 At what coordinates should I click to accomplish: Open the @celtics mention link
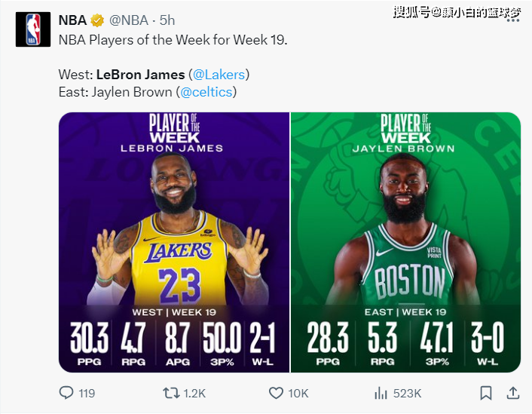coord(206,92)
